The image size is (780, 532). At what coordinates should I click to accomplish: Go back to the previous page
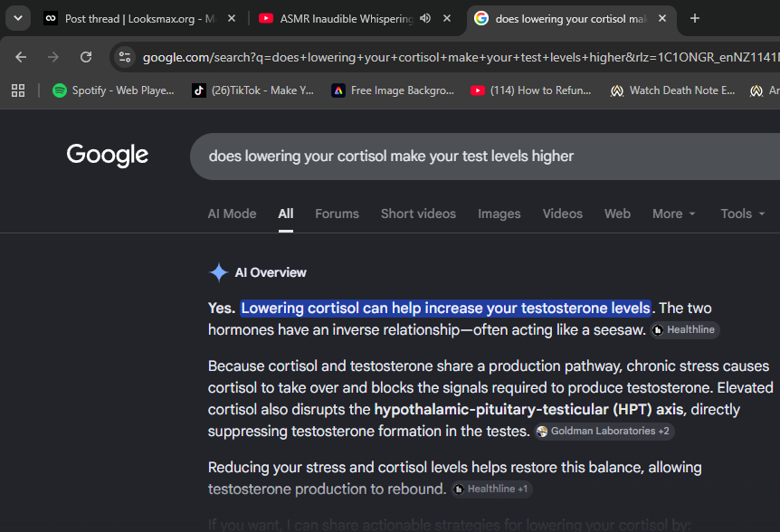click(x=21, y=57)
